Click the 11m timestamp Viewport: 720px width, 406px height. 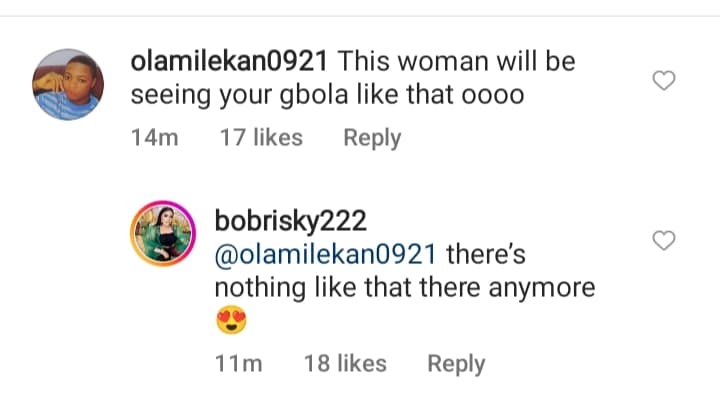pos(238,364)
